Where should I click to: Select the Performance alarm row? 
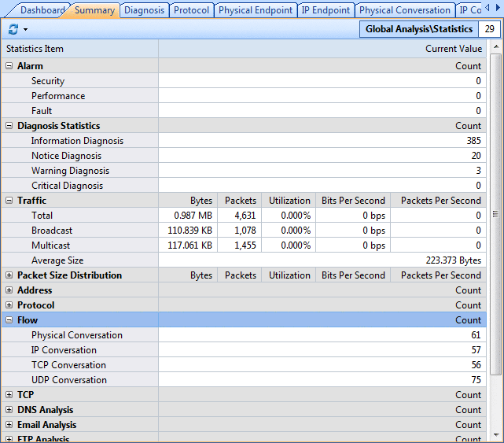tap(244, 96)
